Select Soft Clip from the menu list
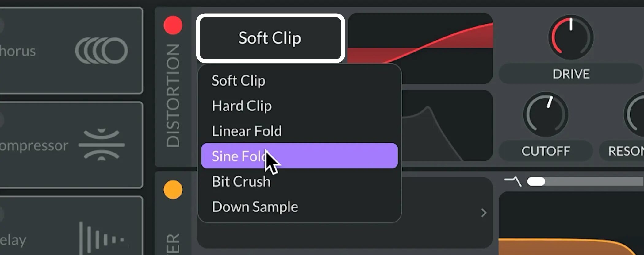This screenshot has height=255, width=644. click(239, 81)
